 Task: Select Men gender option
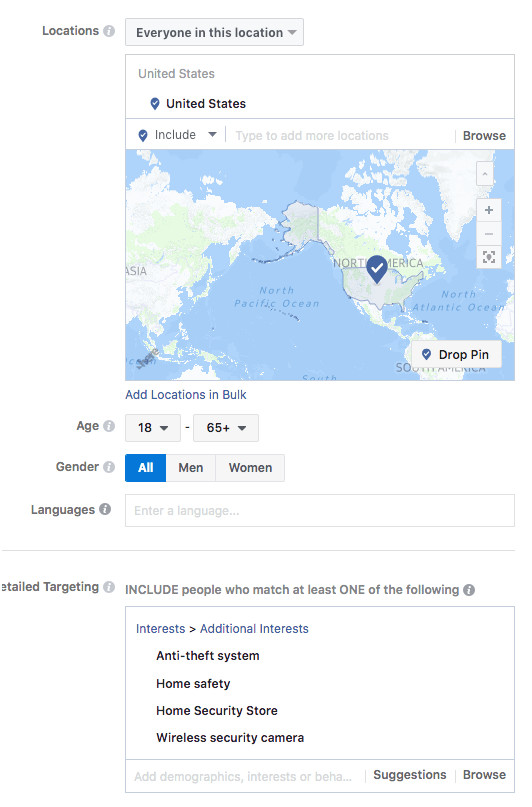[190, 468]
